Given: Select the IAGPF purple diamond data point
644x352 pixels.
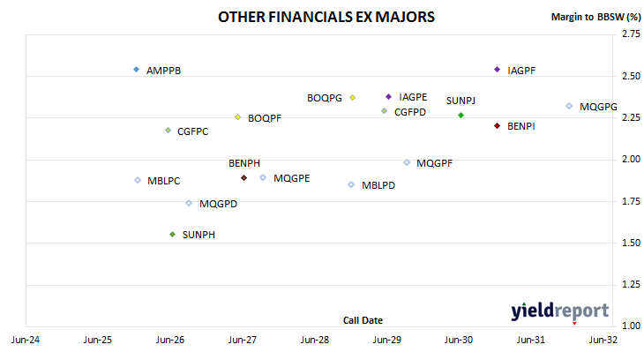Looking at the screenshot, I should pyautogui.click(x=497, y=70).
